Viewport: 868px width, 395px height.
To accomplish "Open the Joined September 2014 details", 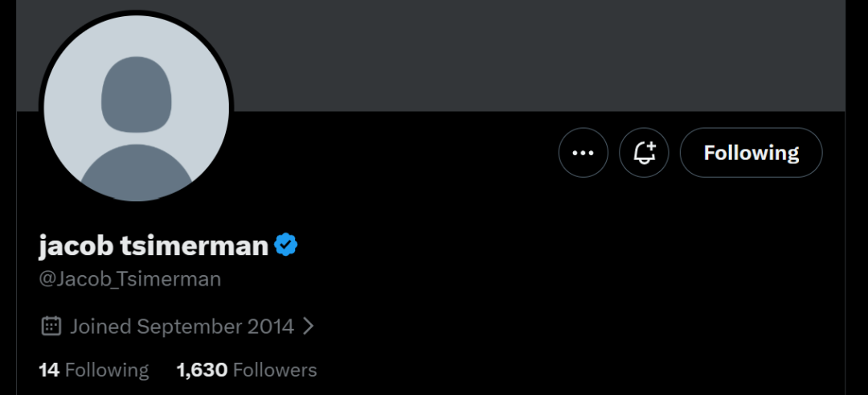I will click(182, 327).
